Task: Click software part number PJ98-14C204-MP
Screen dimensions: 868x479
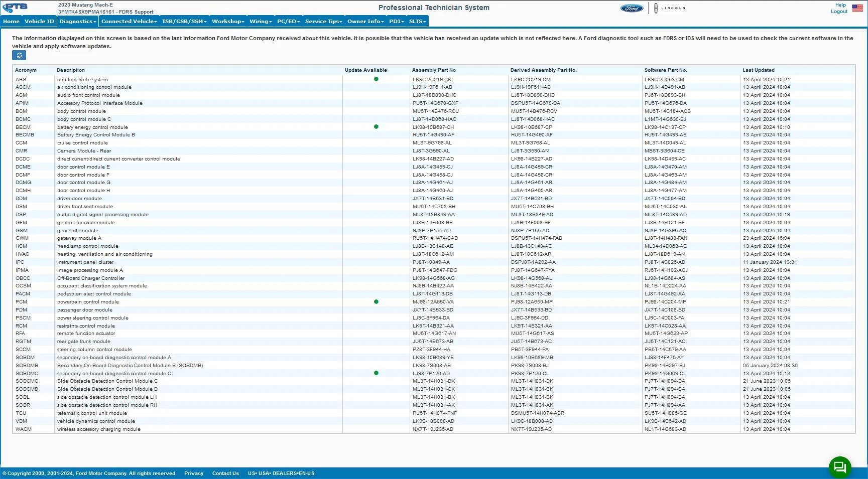Action: [x=666, y=302]
